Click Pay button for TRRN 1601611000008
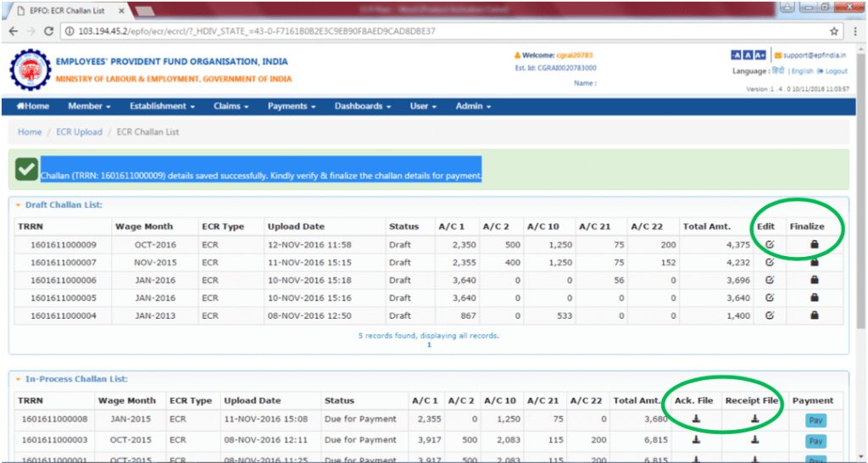The height and width of the screenshot is (463, 868). click(815, 420)
